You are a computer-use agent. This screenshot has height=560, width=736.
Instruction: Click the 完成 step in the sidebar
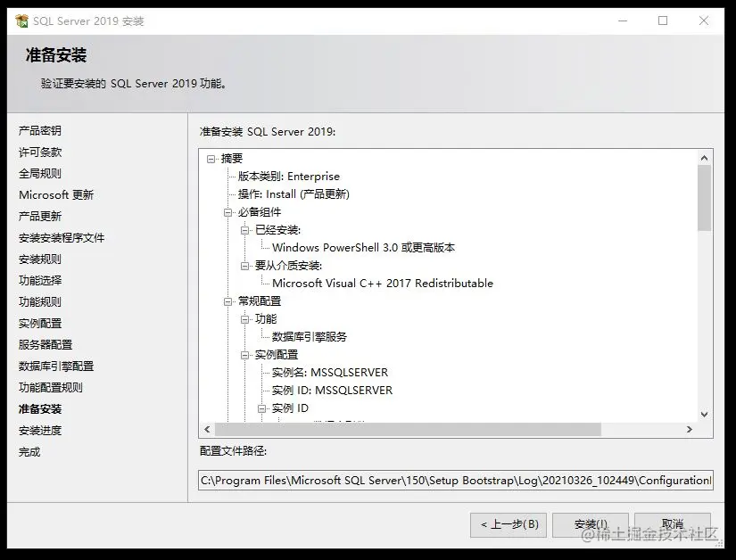[29, 452]
